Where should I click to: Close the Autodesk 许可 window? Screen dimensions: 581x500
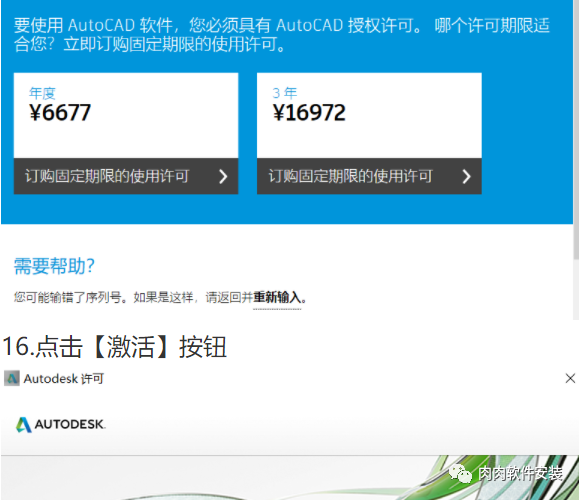pyautogui.click(x=570, y=378)
